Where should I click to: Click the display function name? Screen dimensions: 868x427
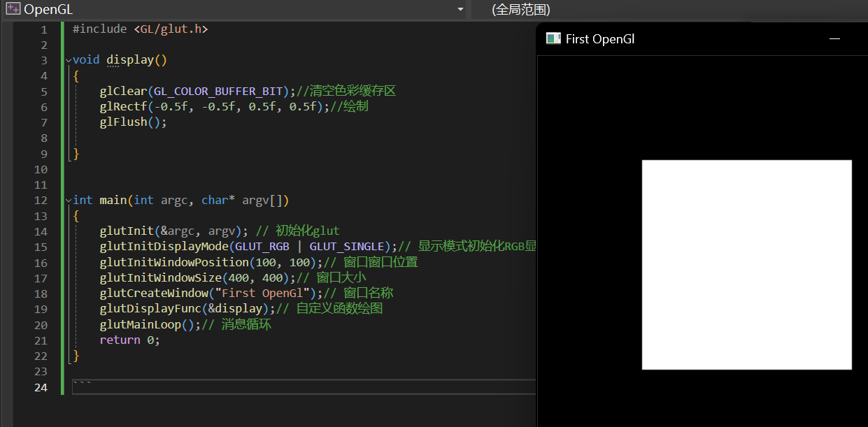129,60
